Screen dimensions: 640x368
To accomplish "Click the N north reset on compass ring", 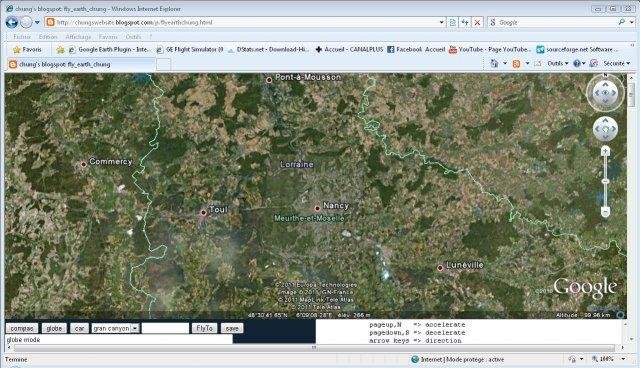I will pyautogui.click(x=605, y=75).
